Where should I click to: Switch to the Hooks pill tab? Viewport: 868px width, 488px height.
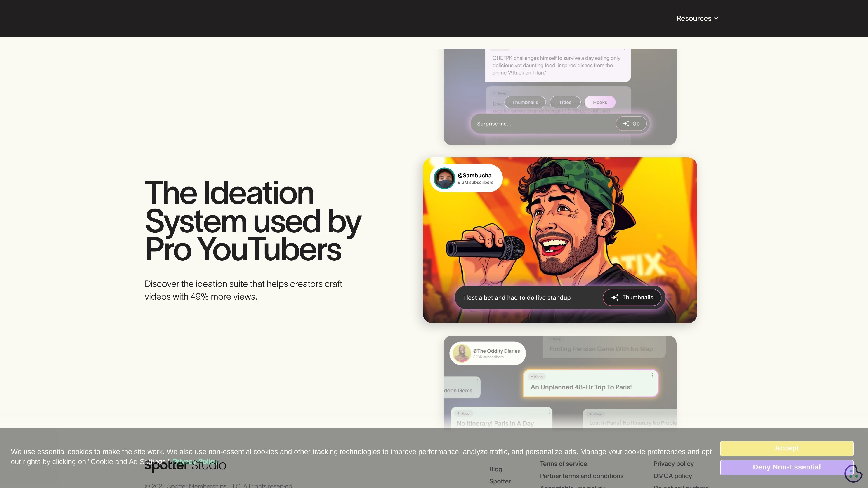click(x=600, y=102)
